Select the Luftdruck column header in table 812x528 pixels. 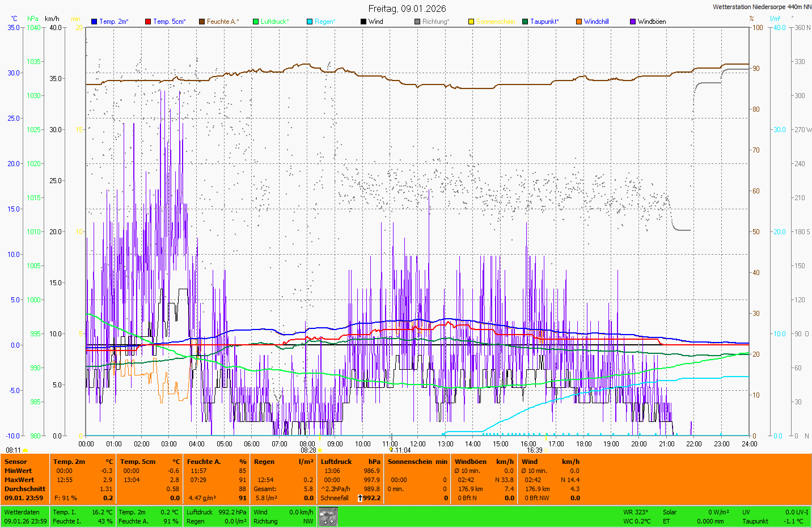[336, 462]
